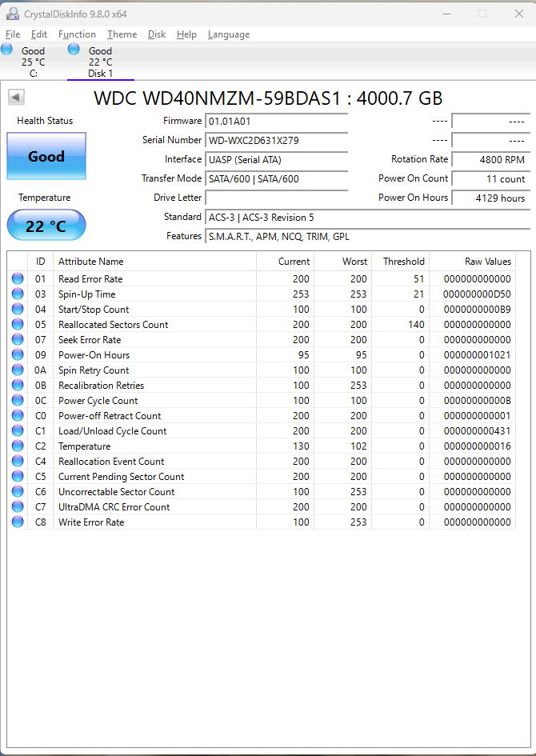Click raw value 0000000000B9
The image size is (536, 756).
point(477,309)
